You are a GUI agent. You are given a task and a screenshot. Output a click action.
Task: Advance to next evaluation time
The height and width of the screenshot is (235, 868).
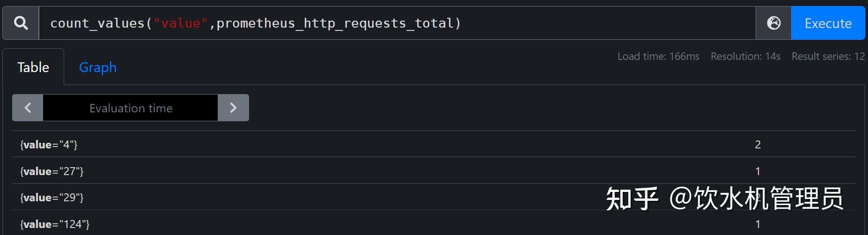233,108
